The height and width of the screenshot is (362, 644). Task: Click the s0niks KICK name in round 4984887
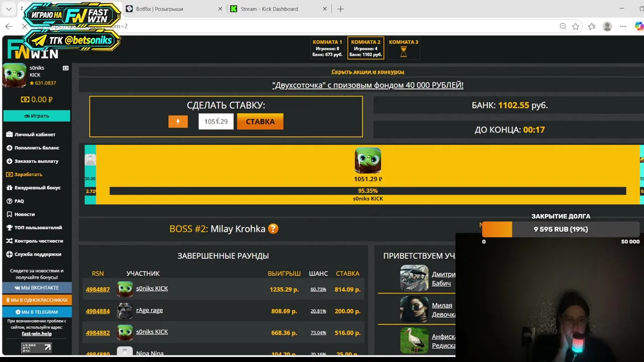point(152,289)
